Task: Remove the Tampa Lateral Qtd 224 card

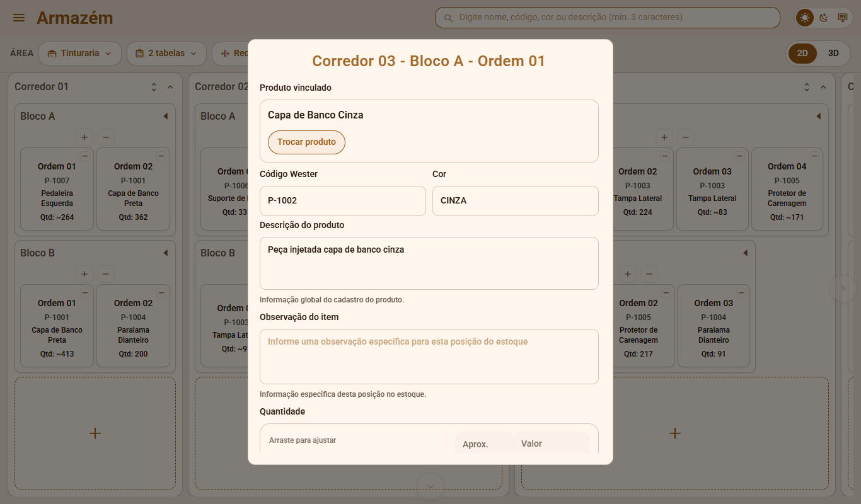Action: [x=665, y=156]
